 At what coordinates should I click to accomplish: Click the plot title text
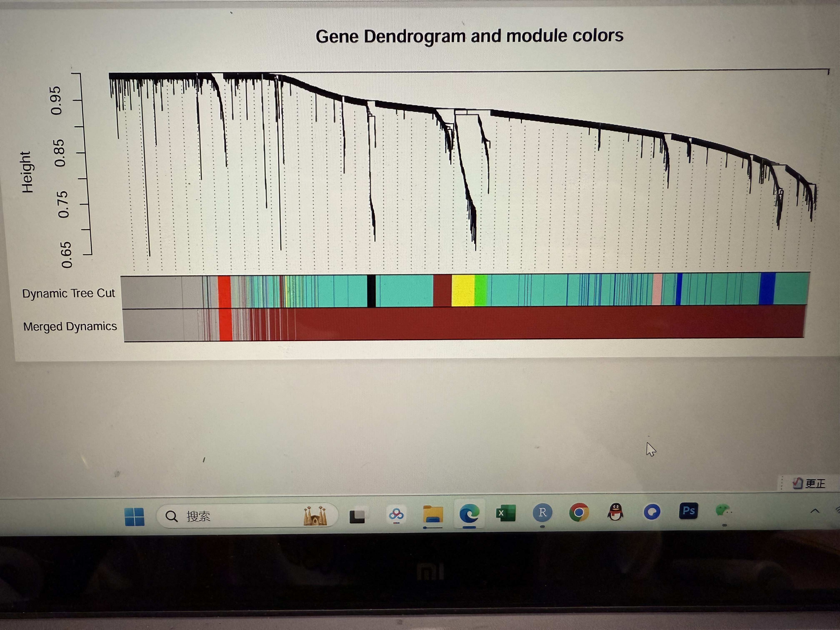(x=469, y=36)
